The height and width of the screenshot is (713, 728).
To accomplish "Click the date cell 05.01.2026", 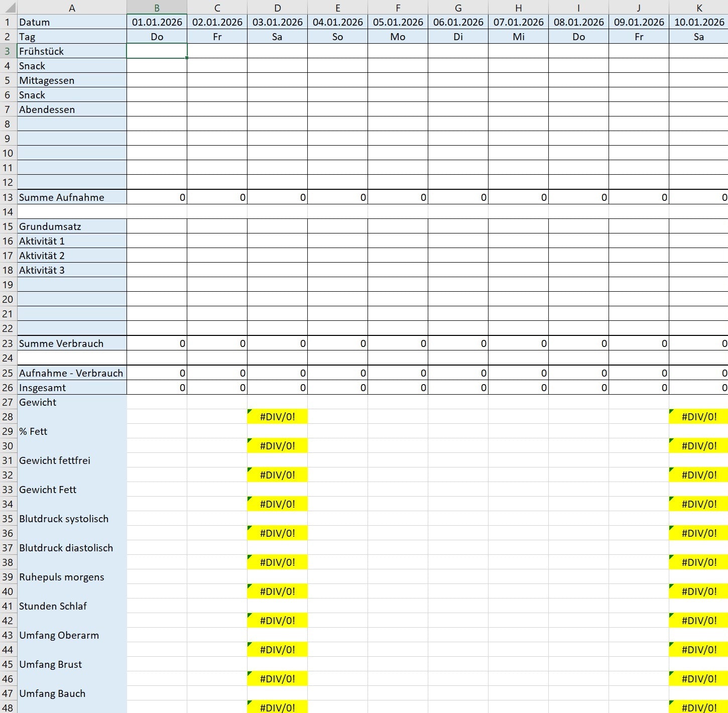I will pos(398,22).
